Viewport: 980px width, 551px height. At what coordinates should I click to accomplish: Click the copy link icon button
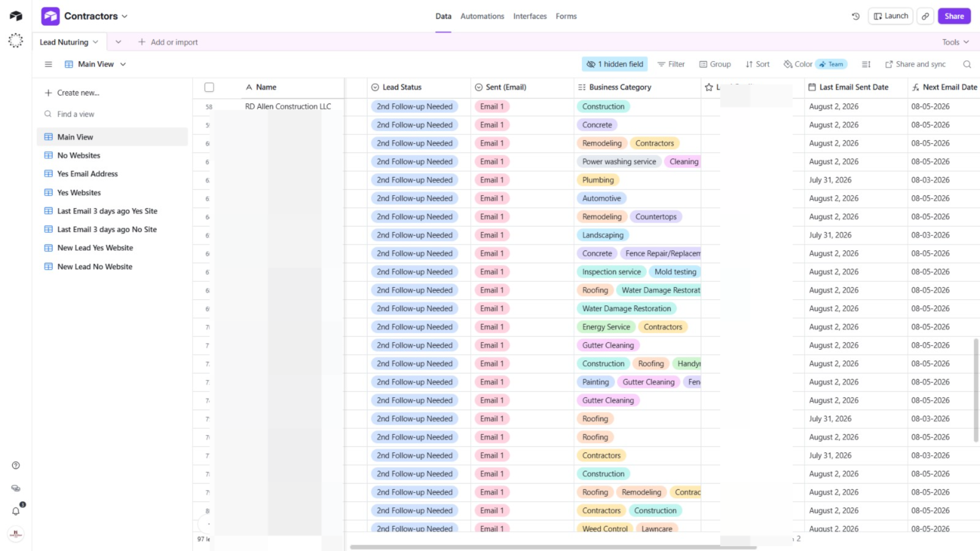(925, 17)
